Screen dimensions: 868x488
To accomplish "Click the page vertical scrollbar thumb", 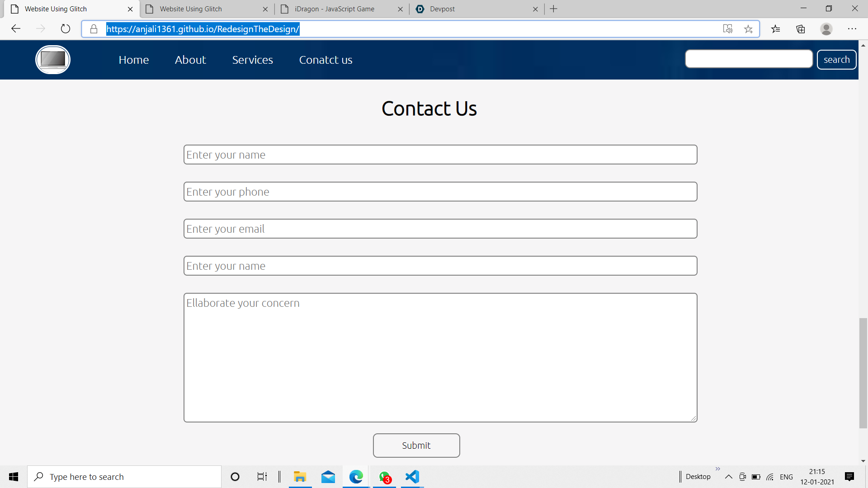I will 863,373.
